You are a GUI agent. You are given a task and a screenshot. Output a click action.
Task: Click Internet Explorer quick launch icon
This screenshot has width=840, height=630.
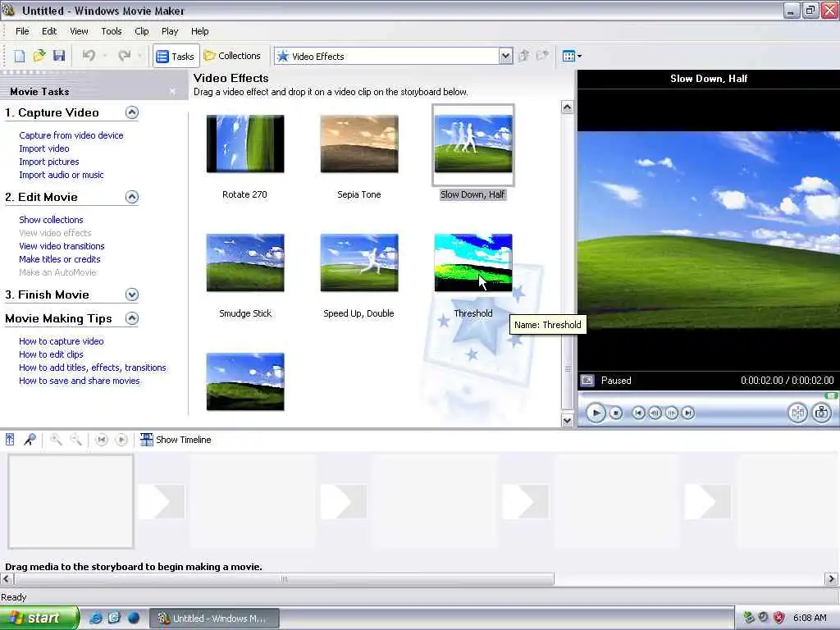[95, 618]
